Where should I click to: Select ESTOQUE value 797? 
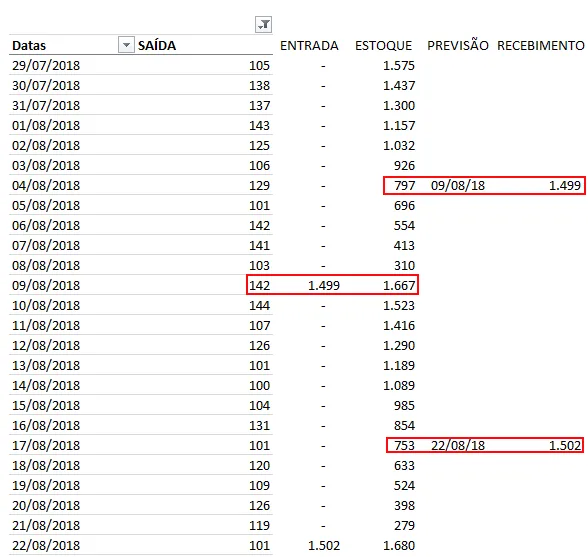pos(404,185)
